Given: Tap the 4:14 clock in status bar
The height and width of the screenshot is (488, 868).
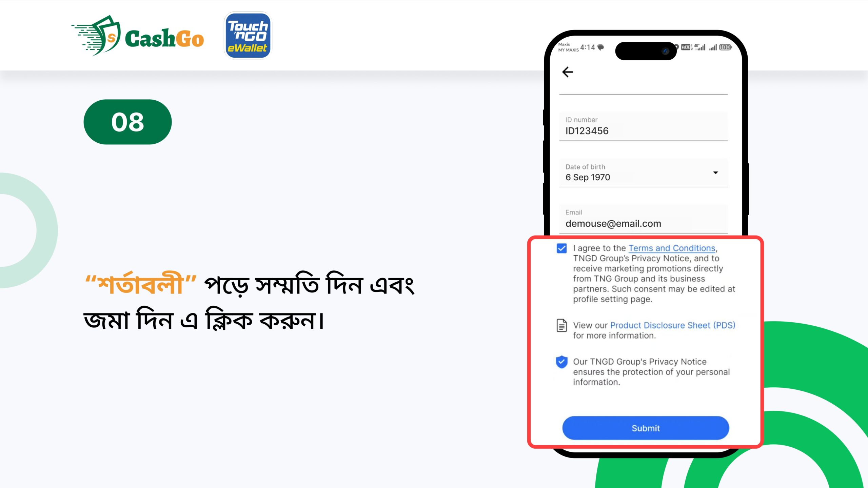Looking at the screenshot, I should pyautogui.click(x=587, y=47).
